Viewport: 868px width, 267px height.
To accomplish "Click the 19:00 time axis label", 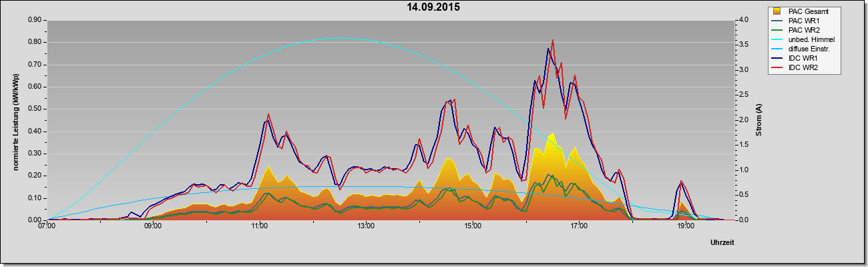I will click(x=685, y=227).
